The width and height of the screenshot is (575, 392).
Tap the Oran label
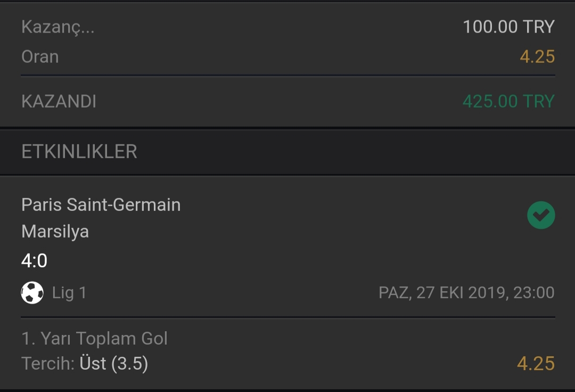[40, 57]
